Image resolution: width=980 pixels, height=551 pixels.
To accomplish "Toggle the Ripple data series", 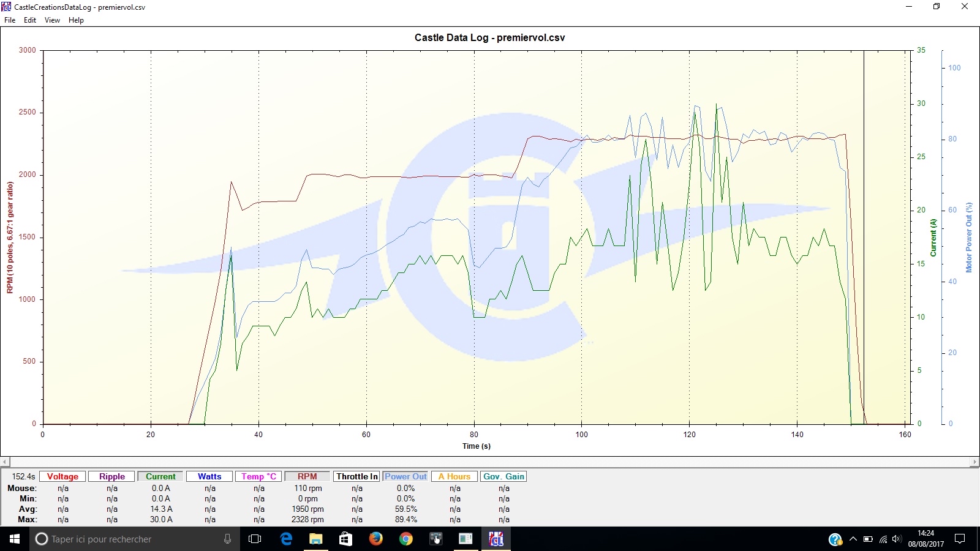I will pos(111,476).
